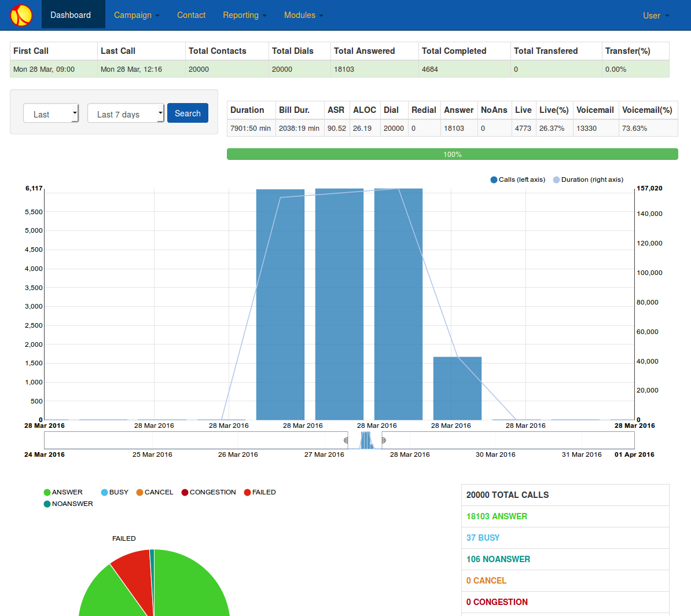Click the mini chart in the navigator
This screenshot has height=616, width=691.
point(366,441)
